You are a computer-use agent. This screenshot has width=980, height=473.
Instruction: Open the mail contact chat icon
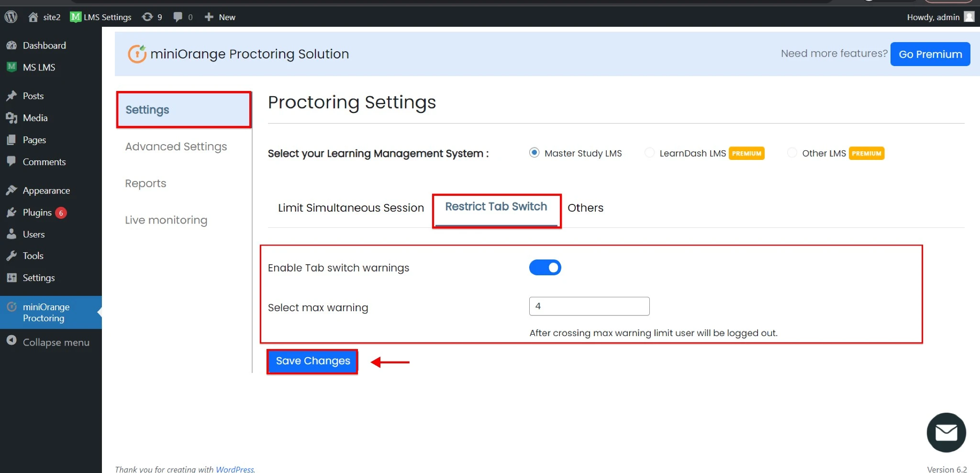coord(946,433)
